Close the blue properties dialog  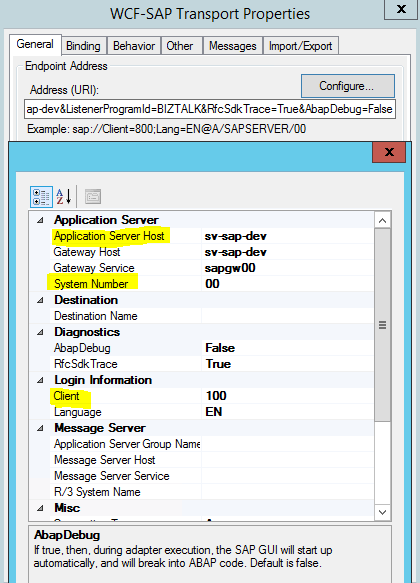pos(389,152)
